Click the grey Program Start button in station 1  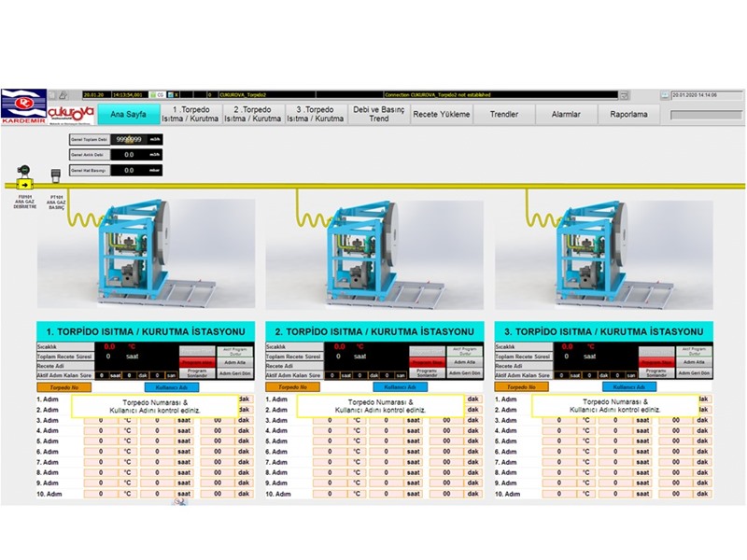(197, 352)
